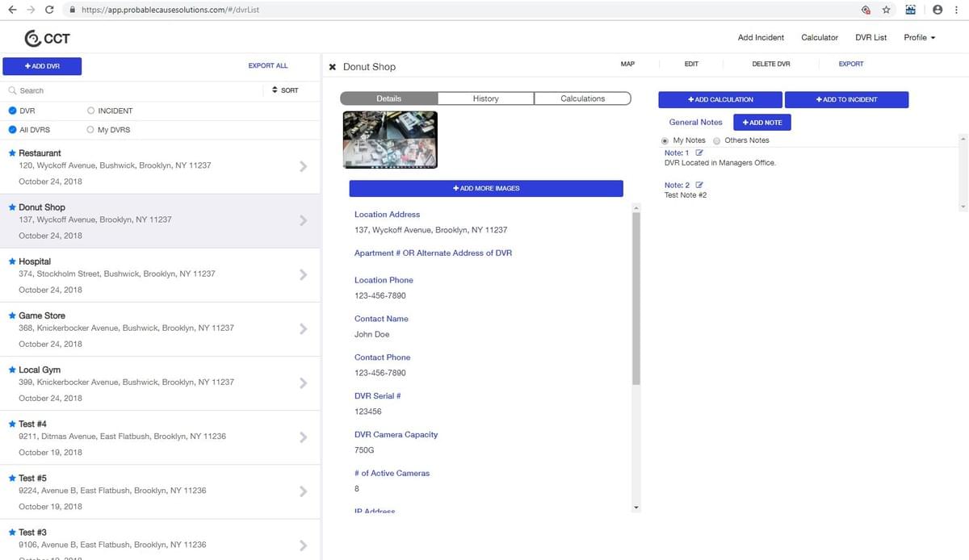The image size is (969, 560).
Task: Click the star icon beside Local Gym
Action: coord(12,370)
